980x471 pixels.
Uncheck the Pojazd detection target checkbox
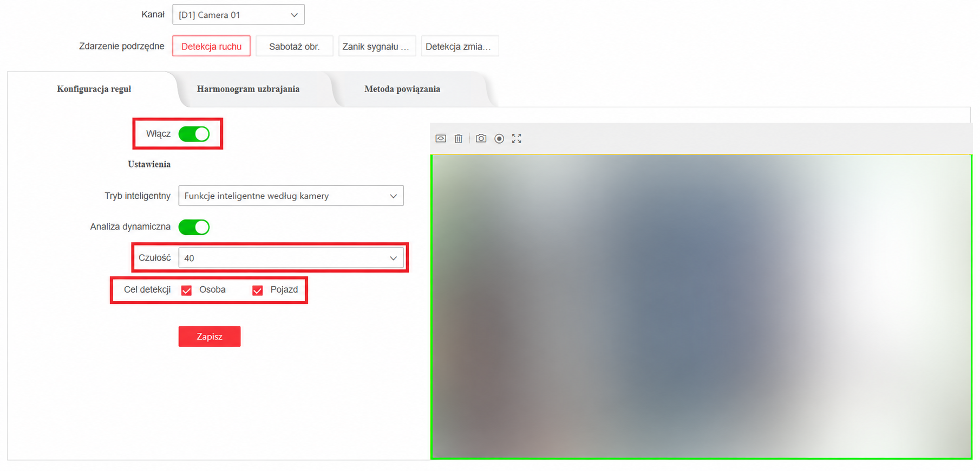pyautogui.click(x=258, y=291)
